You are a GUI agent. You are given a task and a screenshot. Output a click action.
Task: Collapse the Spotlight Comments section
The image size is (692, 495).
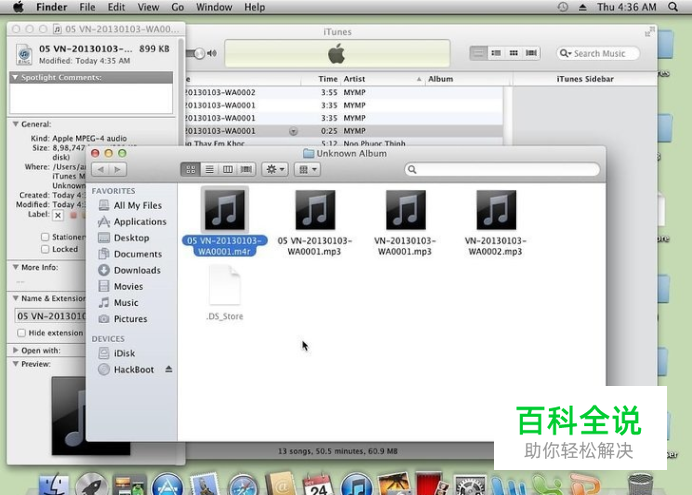point(15,77)
